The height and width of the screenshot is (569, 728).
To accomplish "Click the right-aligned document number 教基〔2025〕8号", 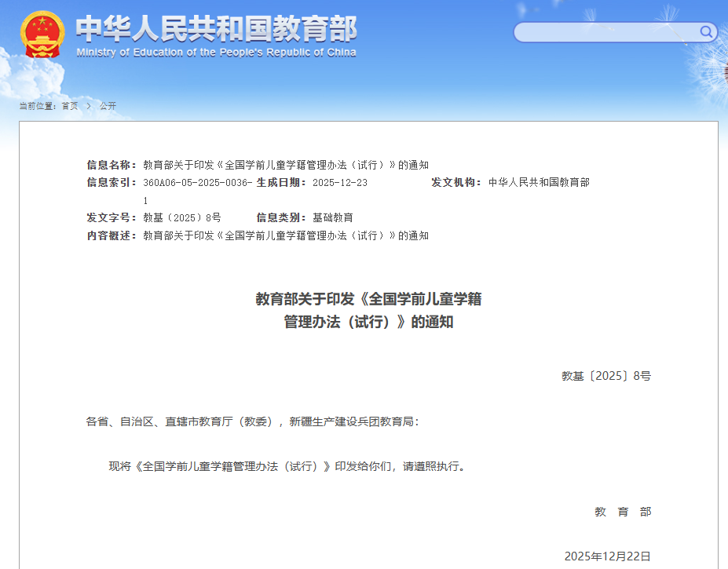I will click(605, 376).
